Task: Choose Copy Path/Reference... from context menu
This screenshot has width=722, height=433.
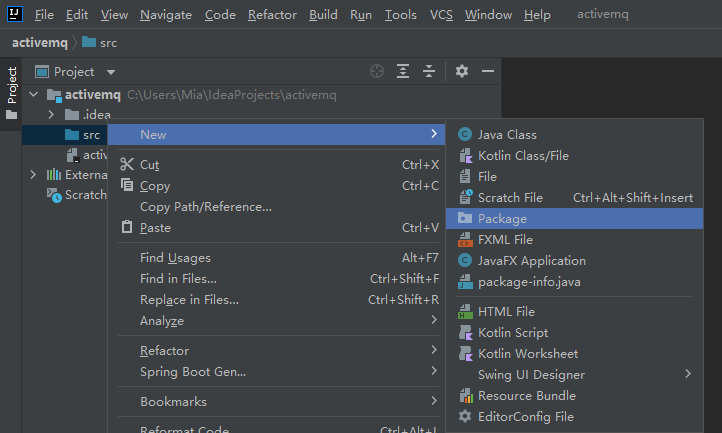Action: pyautogui.click(x=277, y=206)
